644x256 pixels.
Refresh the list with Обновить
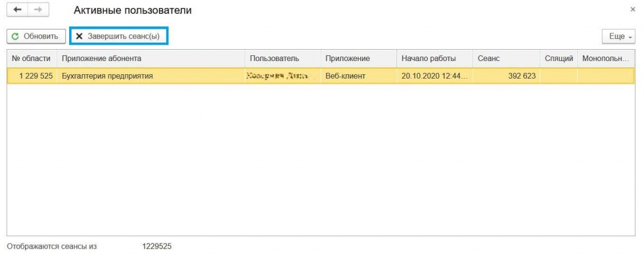[36, 36]
